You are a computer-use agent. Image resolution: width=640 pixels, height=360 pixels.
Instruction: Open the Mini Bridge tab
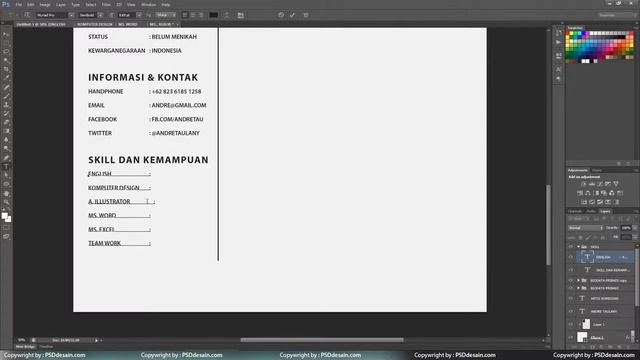coord(25,347)
